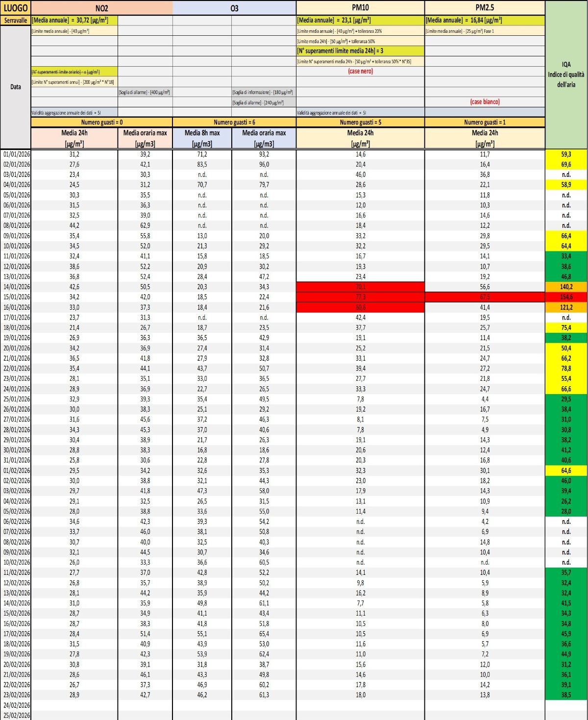
Task: Select the 'Numero guasti = 6' cell
Action: point(234,122)
